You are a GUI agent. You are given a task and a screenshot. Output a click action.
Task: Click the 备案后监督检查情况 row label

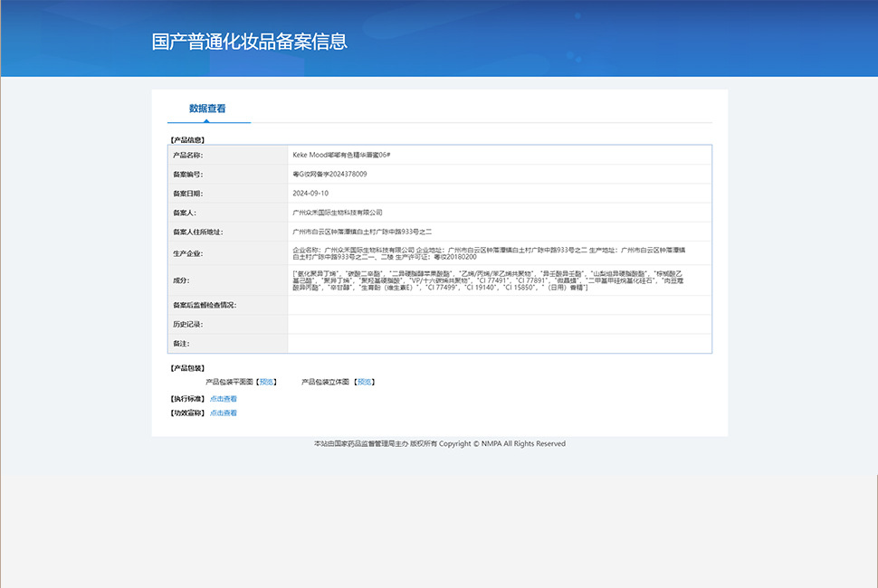click(205, 305)
